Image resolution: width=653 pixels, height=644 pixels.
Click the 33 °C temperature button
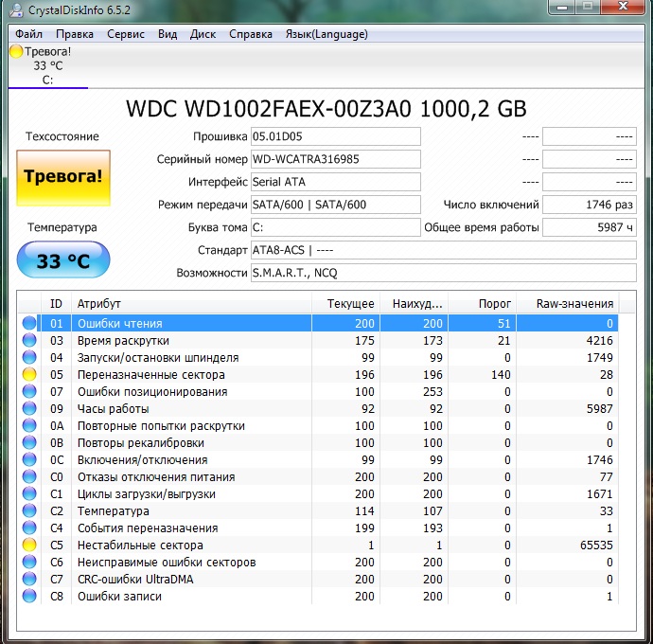coord(63,260)
